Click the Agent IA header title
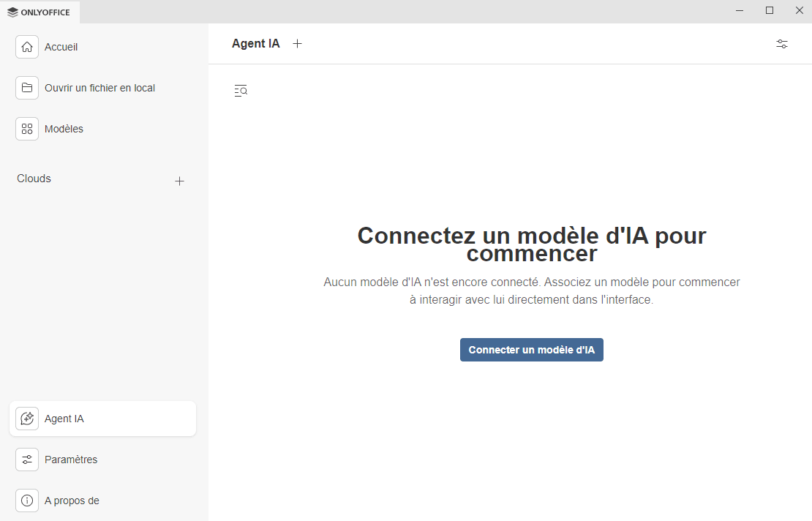This screenshot has height=521, width=812. pyautogui.click(x=255, y=44)
